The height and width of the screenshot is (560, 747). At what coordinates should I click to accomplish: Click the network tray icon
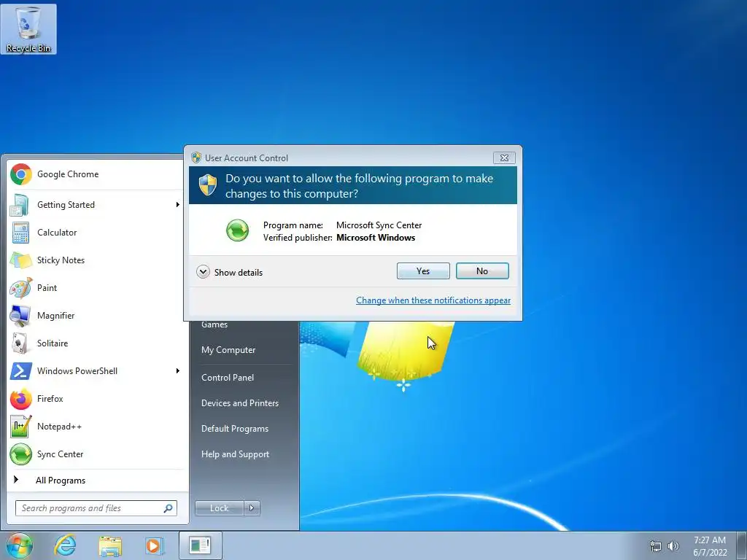coord(656,545)
